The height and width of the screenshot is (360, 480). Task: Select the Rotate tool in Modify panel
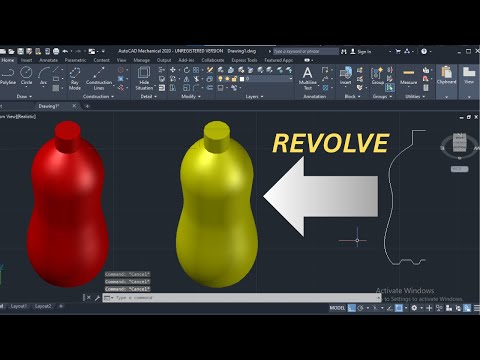[x=187, y=70]
